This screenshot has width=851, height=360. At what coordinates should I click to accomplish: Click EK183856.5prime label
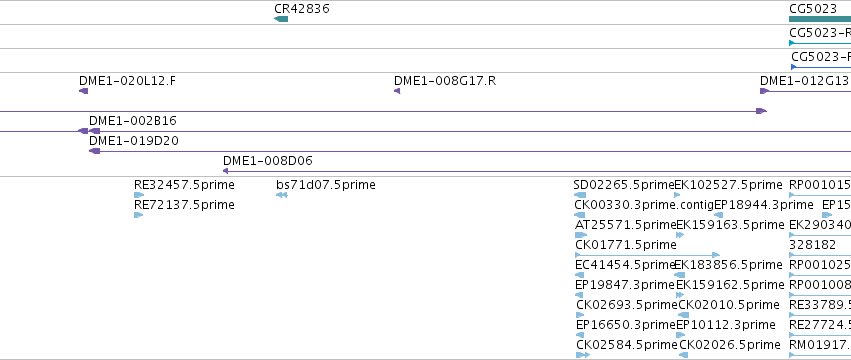[x=728, y=265]
